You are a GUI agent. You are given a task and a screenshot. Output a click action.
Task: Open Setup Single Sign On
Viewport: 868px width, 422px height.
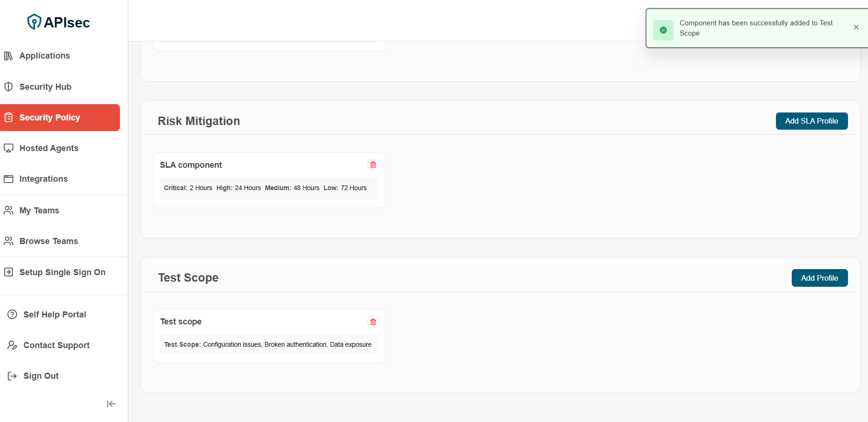[62, 272]
